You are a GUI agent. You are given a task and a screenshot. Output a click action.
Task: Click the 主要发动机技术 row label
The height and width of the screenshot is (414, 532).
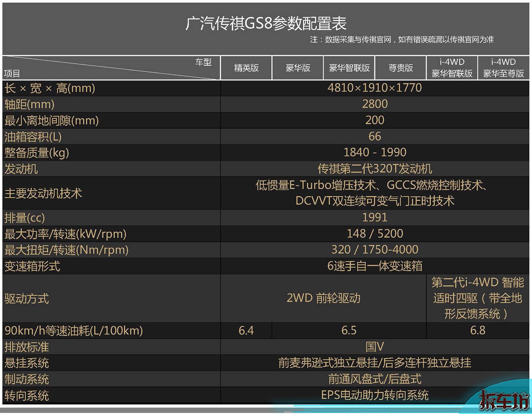[x=43, y=193]
